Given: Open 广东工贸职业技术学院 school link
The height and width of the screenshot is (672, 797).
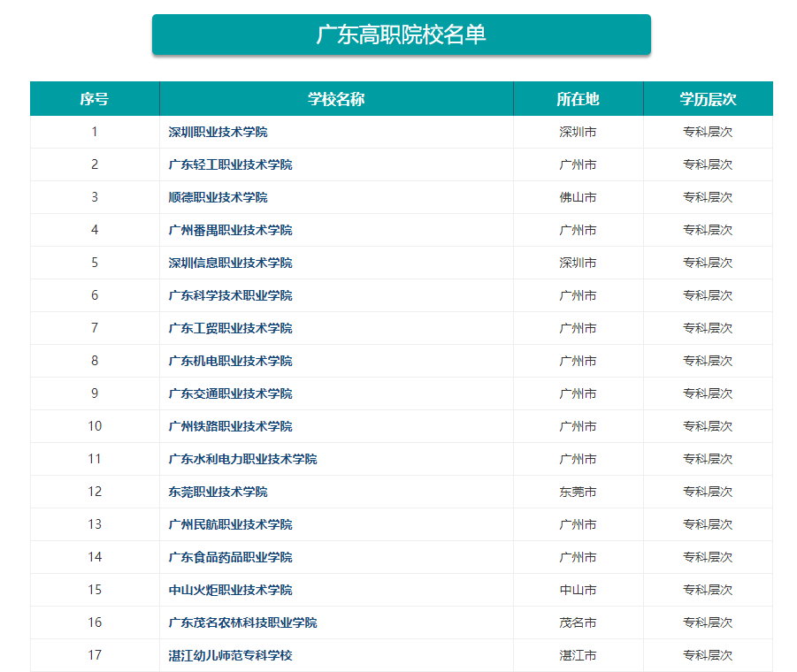Looking at the screenshot, I should pos(230,328).
